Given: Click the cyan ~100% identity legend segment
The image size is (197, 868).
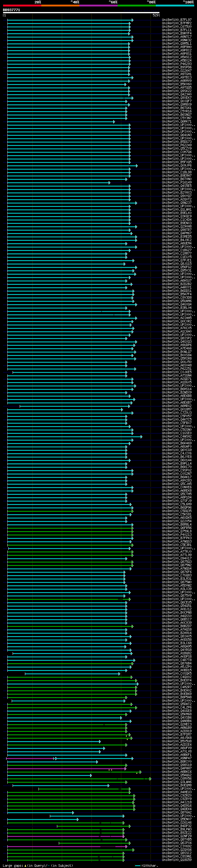Looking at the screenshot, I should click(x=175, y=6).
